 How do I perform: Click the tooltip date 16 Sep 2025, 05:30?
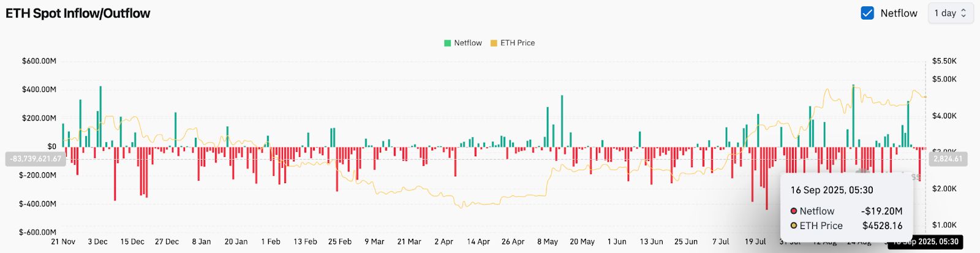click(831, 190)
